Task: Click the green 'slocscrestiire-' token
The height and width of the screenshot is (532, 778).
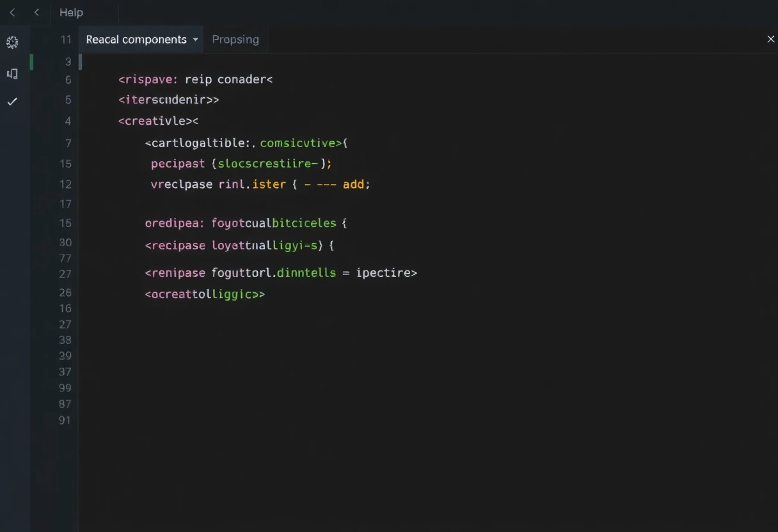Action: [268, 164]
